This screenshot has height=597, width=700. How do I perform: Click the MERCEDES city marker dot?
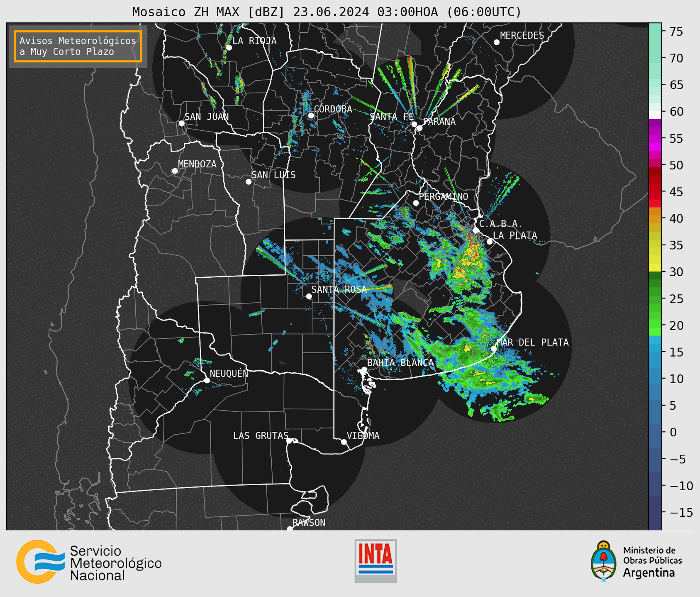[496, 42]
